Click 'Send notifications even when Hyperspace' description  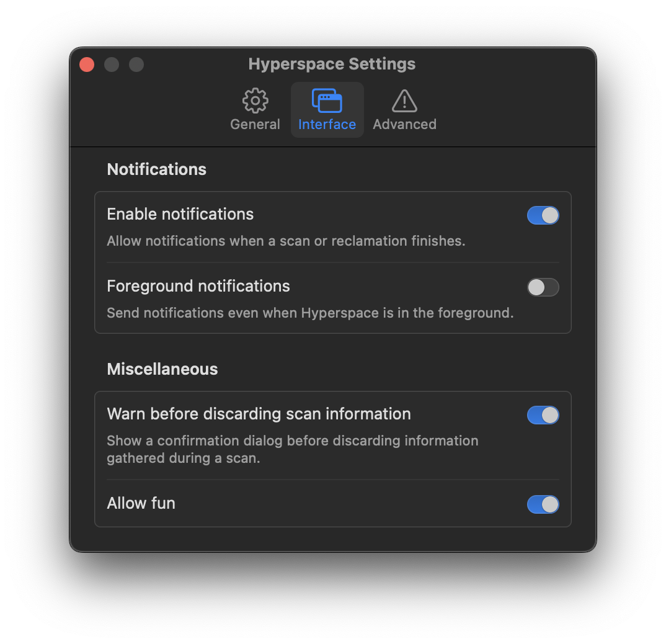point(310,313)
